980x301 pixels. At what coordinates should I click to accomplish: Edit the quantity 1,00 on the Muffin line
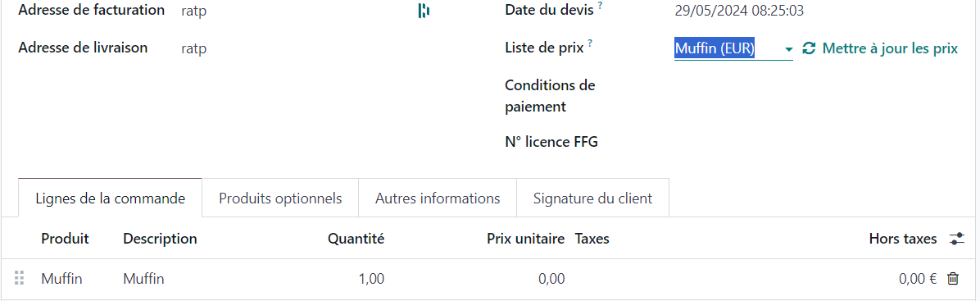[371, 279]
